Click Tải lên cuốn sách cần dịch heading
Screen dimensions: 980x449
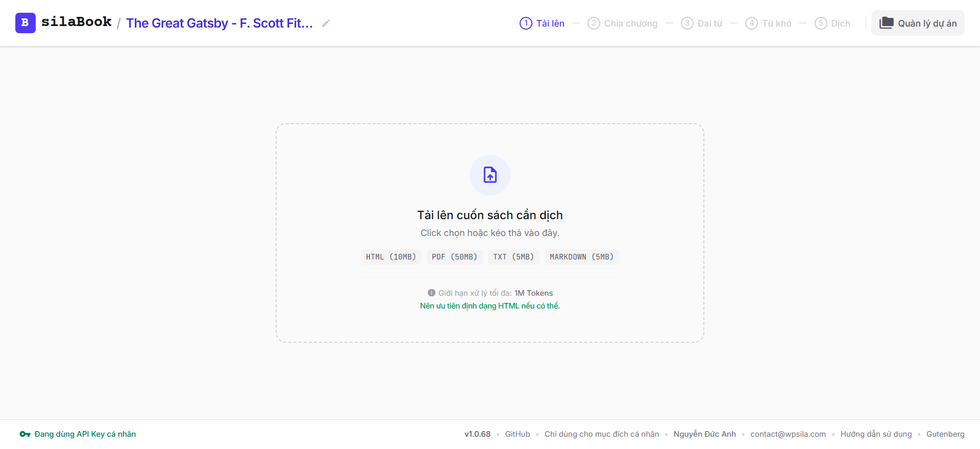pos(490,215)
